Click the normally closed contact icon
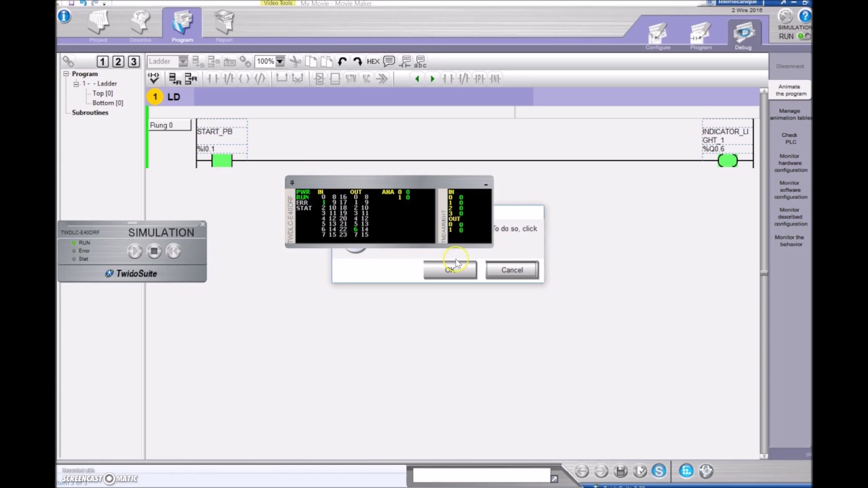Screen dimensions: 868x488 (x=227, y=79)
